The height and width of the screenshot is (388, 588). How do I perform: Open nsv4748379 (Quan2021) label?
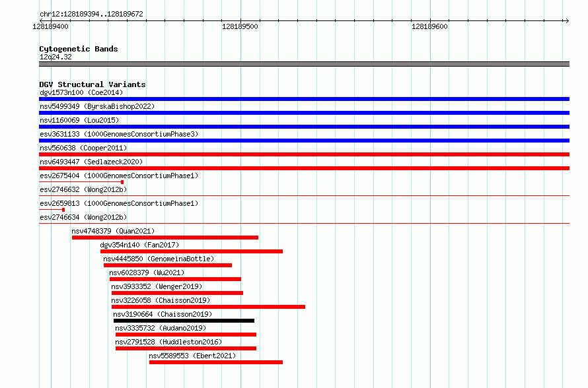113,231
